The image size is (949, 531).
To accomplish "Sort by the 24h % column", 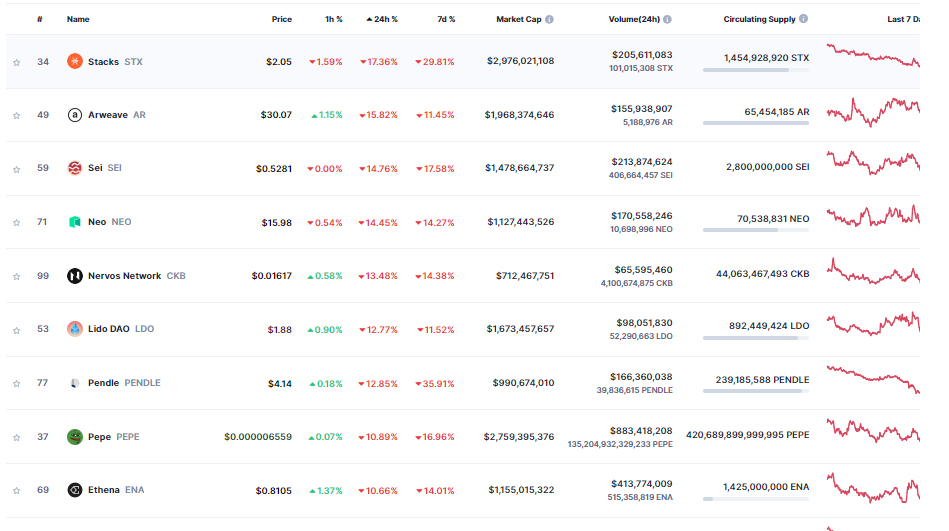I will pyautogui.click(x=382, y=19).
